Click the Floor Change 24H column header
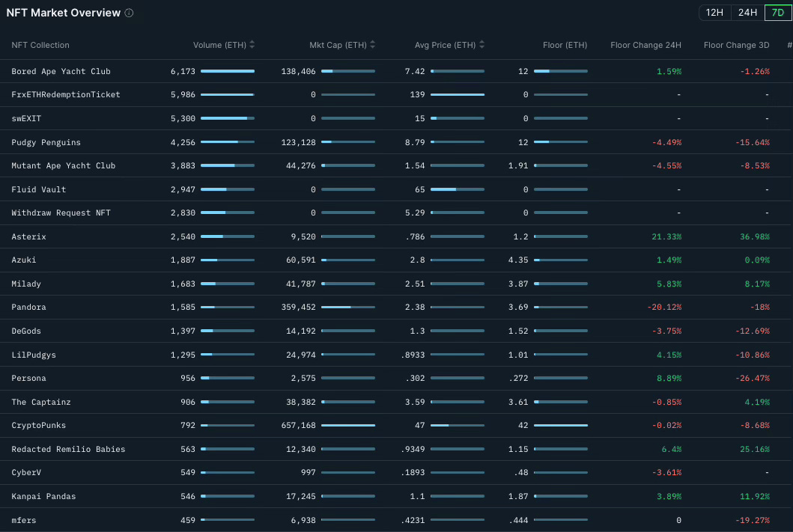The image size is (793, 532). [645, 45]
